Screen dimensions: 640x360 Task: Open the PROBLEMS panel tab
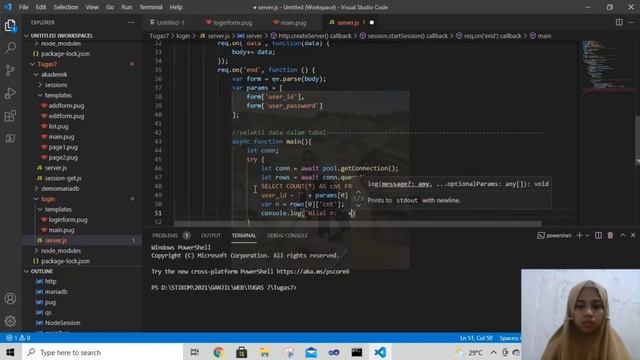click(x=165, y=235)
